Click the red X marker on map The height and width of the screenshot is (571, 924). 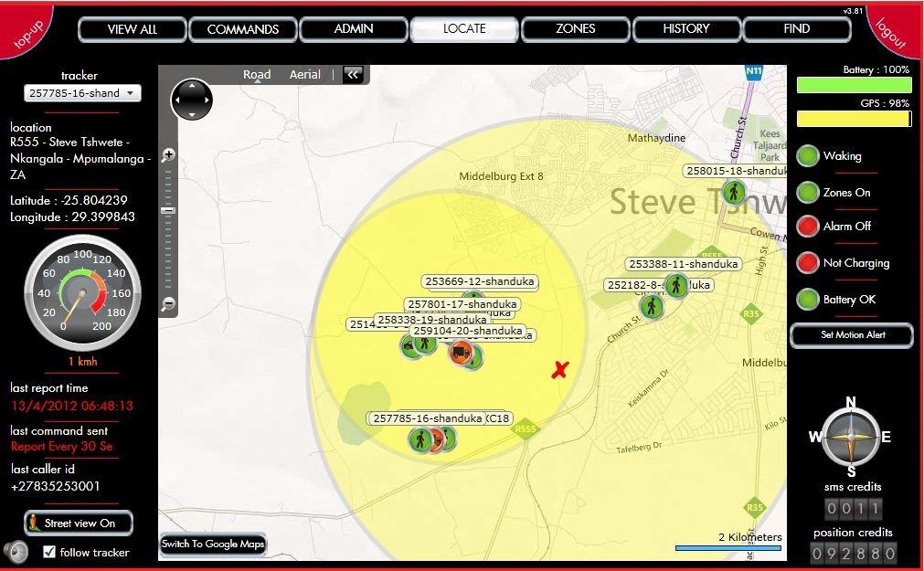tap(560, 369)
